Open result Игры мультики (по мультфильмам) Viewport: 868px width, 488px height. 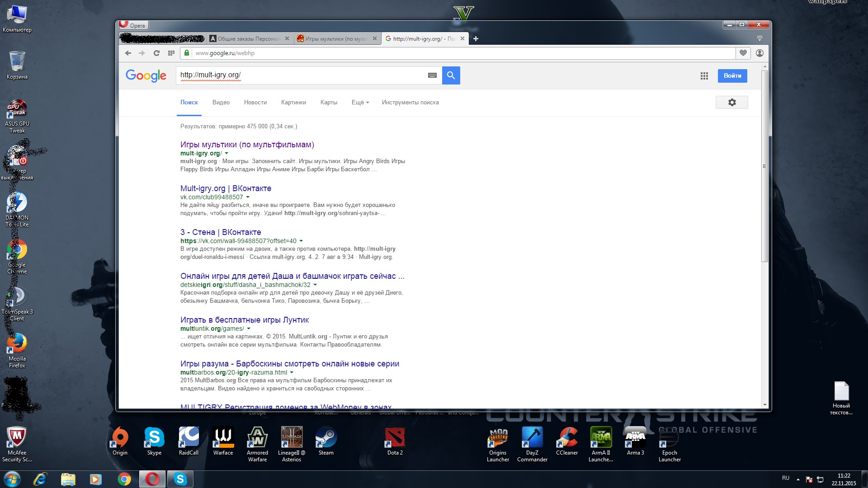point(247,145)
